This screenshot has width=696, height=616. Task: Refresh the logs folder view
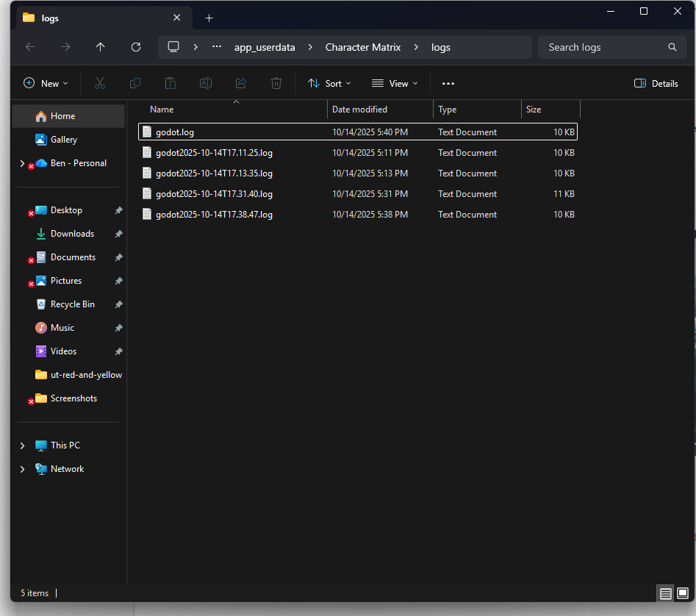pyautogui.click(x=136, y=47)
